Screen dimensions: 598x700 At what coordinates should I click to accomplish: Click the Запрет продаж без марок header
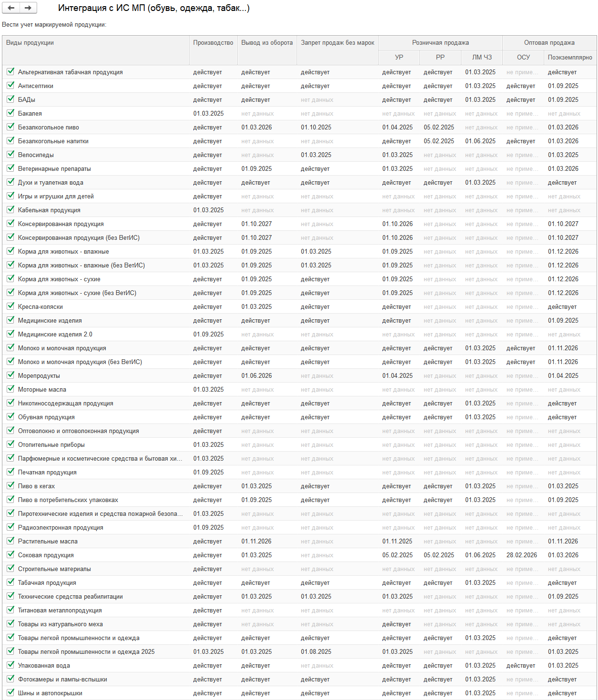[337, 43]
